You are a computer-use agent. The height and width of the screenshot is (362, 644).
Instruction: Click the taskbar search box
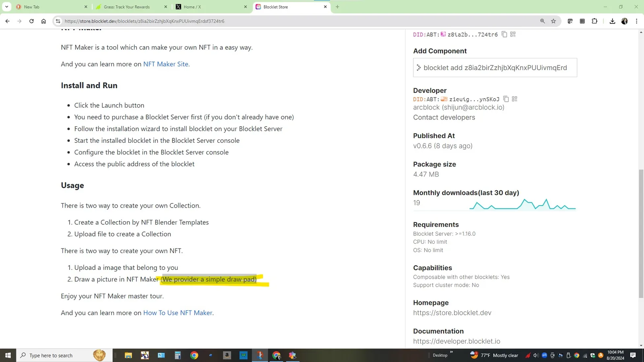(x=64, y=355)
